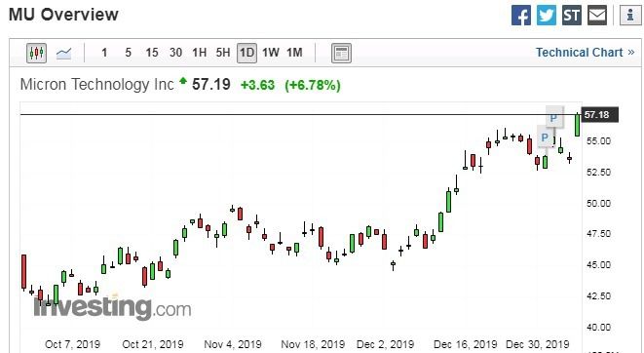Click the 47.50 price axis label

pyautogui.click(x=598, y=234)
